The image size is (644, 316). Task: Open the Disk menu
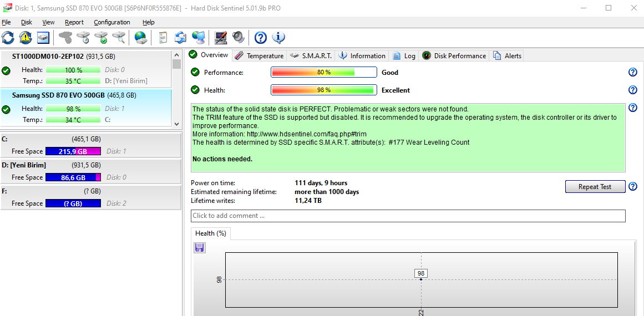tap(27, 22)
